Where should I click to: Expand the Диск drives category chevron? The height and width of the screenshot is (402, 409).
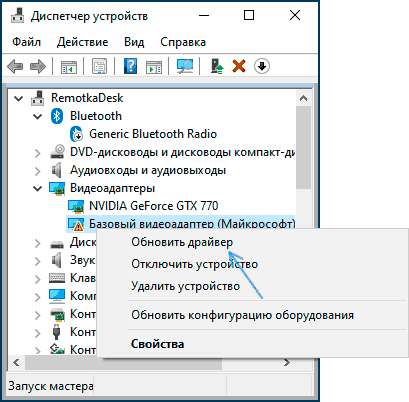(38, 243)
